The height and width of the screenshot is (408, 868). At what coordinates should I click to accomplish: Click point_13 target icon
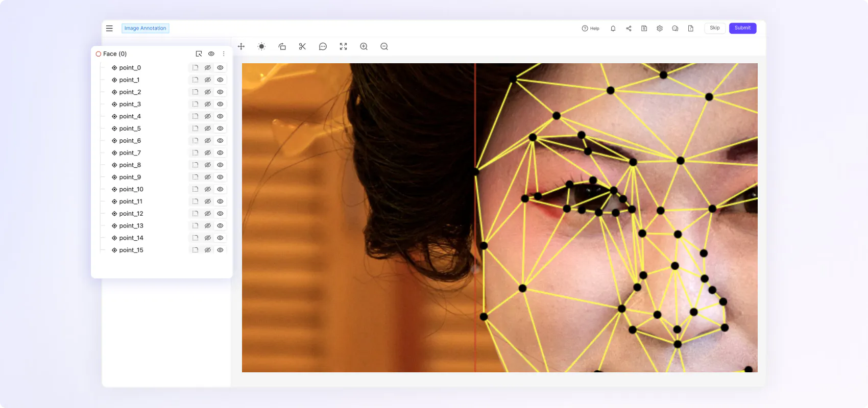[114, 226]
